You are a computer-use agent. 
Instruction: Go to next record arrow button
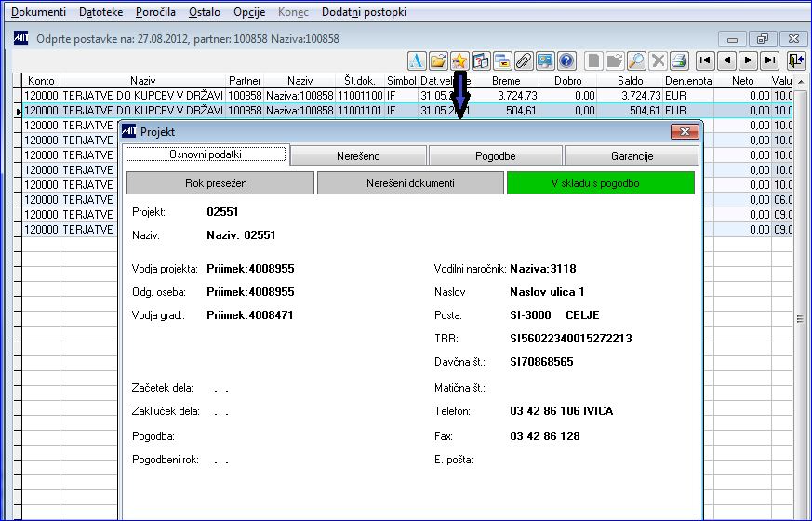tap(748, 60)
